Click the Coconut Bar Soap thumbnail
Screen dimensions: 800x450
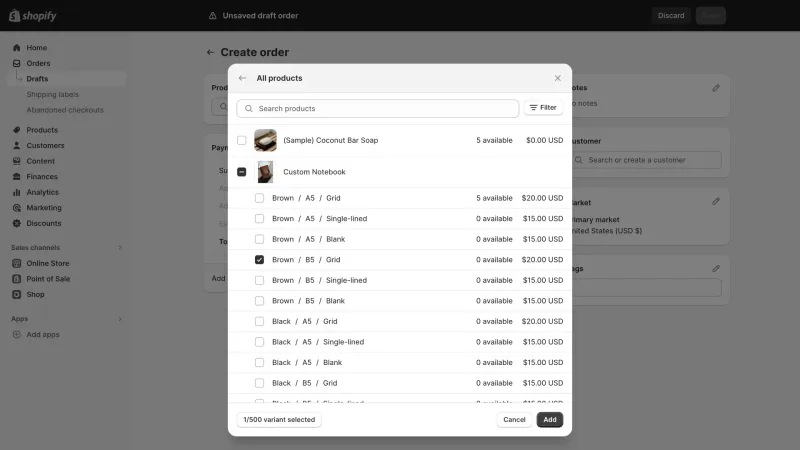pyautogui.click(x=265, y=140)
